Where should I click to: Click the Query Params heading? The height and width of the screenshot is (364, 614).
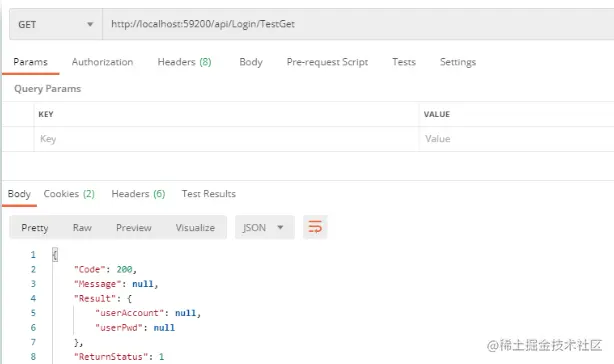(47, 89)
